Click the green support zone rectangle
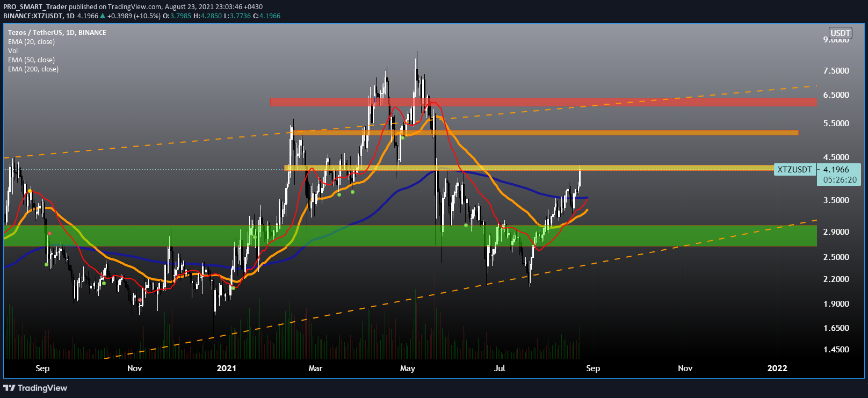The width and height of the screenshot is (868, 398). pyautogui.click(x=410, y=235)
